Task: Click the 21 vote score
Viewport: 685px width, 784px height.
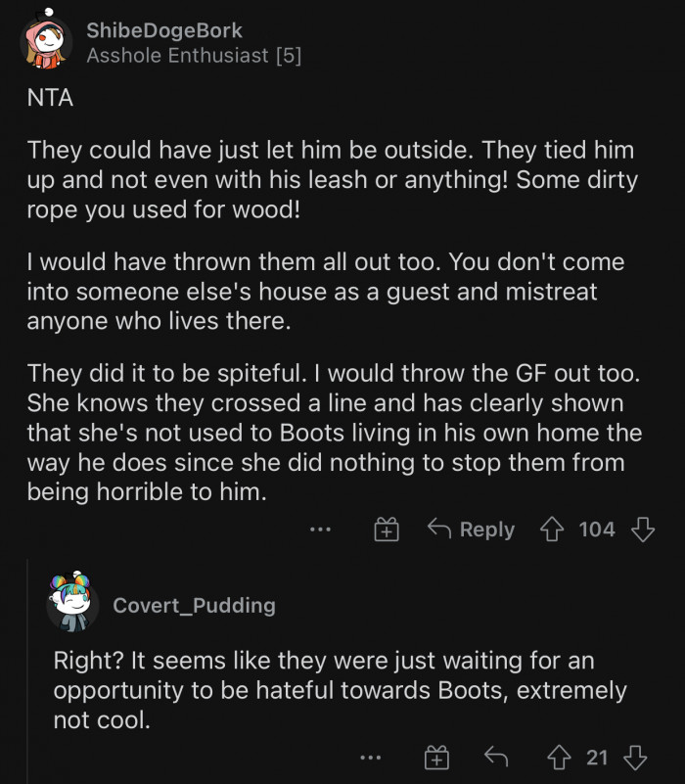Action: (598, 757)
